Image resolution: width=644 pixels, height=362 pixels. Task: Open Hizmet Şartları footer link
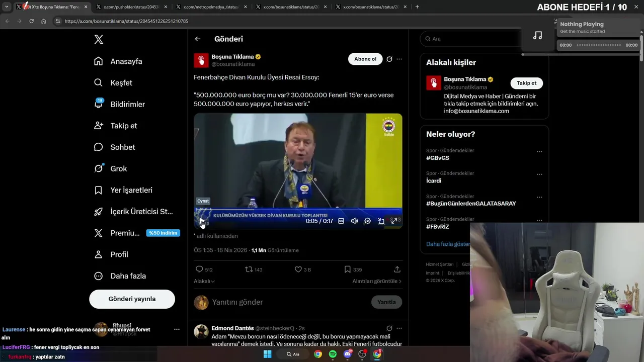coord(440,264)
